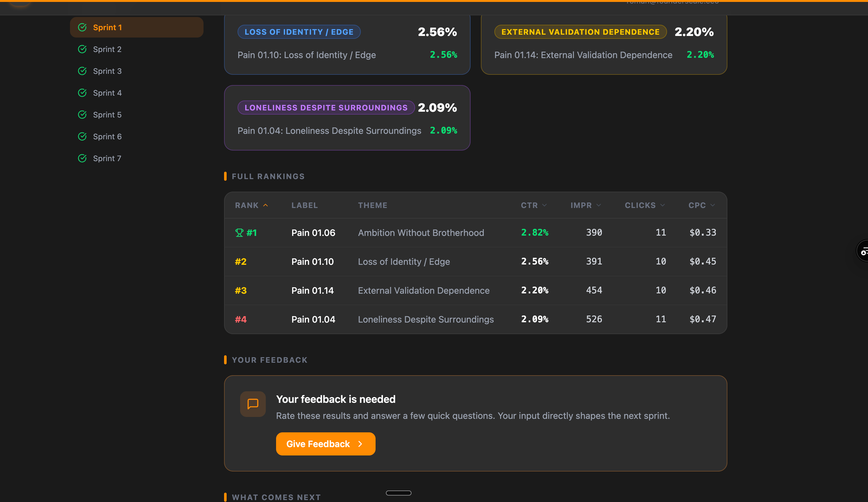Click the Sprint 1 green check icon
This screenshot has width=868, height=502.
[x=82, y=27]
